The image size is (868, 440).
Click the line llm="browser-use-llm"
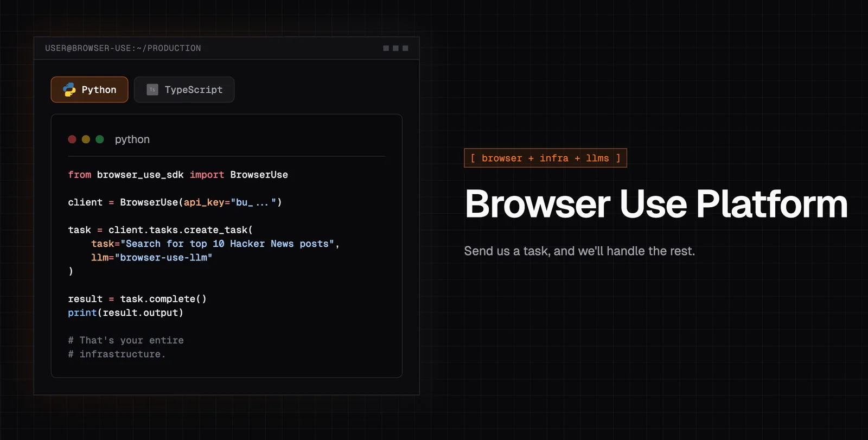click(152, 258)
